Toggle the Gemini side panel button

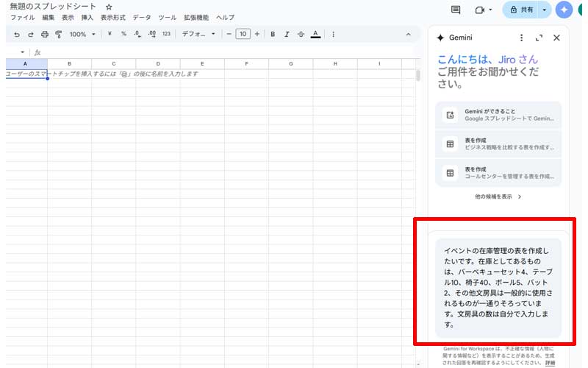[x=564, y=10]
